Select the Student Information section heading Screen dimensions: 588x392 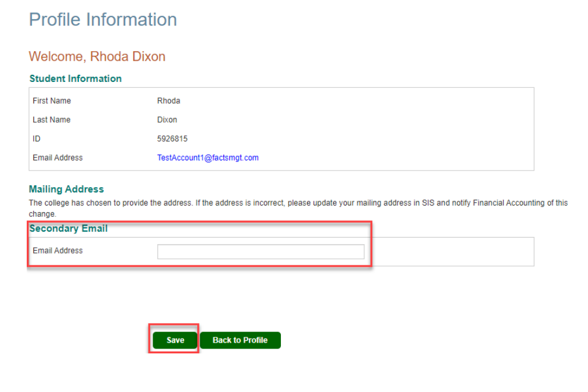click(75, 78)
